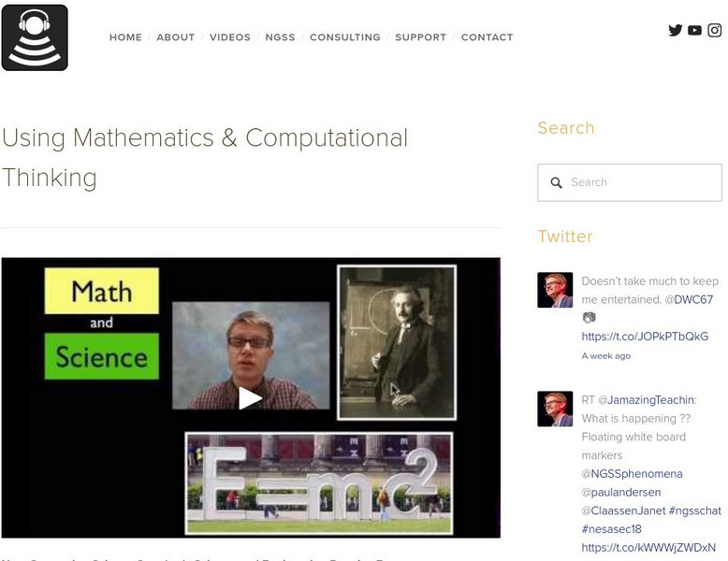
Task: Click the 'Using Mathematics & Computational Thinking' title
Action: (205, 158)
